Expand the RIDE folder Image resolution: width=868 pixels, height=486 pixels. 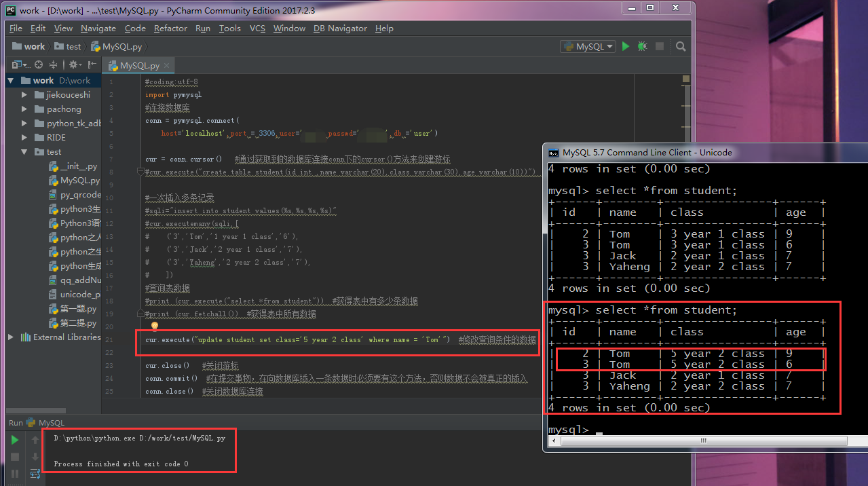[x=24, y=137]
